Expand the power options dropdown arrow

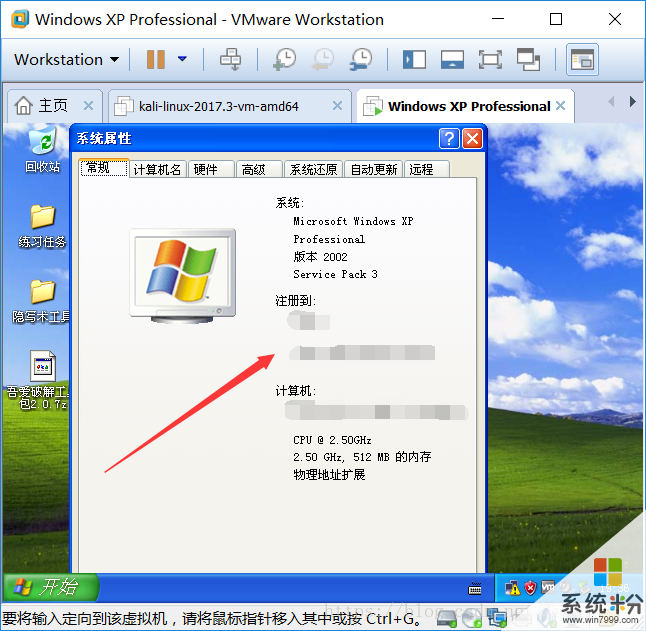pos(182,59)
